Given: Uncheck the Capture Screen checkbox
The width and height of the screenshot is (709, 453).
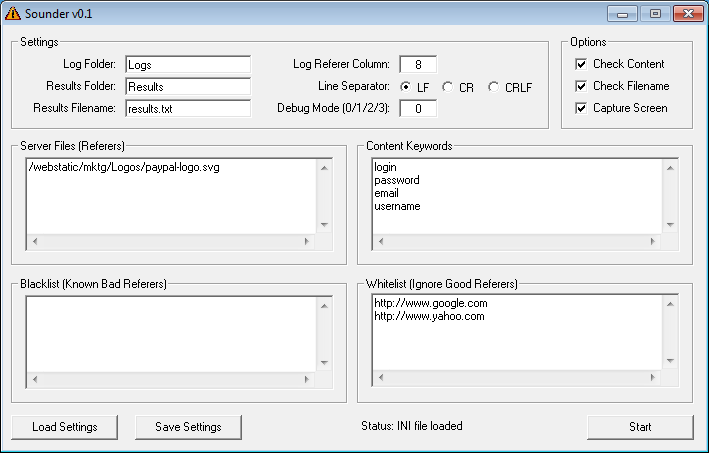Looking at the screenshot, I should (x=582, y=108).
